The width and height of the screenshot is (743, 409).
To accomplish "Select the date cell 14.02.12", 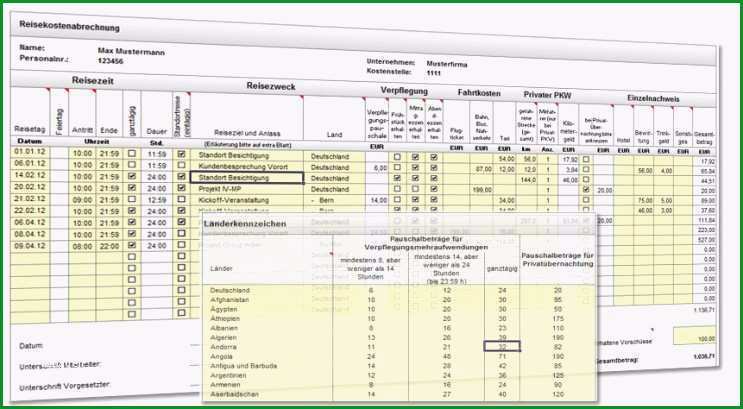I will coord(30,175).
